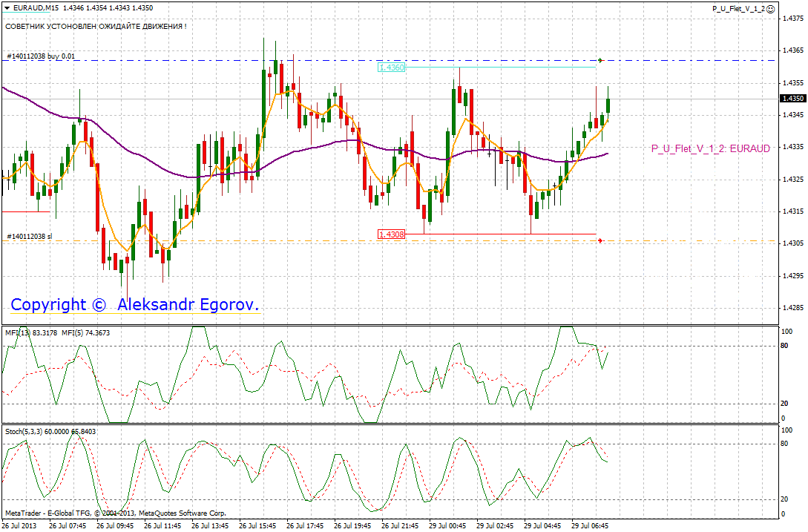Select the P_U_Flet_V_1_2 expert label top right
The width and height of the screenshot is (808, 532).
coord(738,9)
